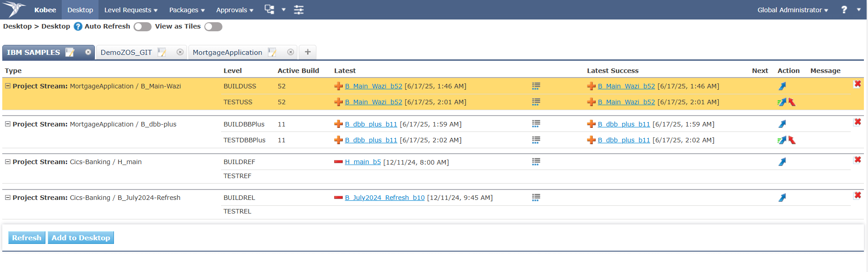Click the Latest Success column header

[x=613, y=71]
